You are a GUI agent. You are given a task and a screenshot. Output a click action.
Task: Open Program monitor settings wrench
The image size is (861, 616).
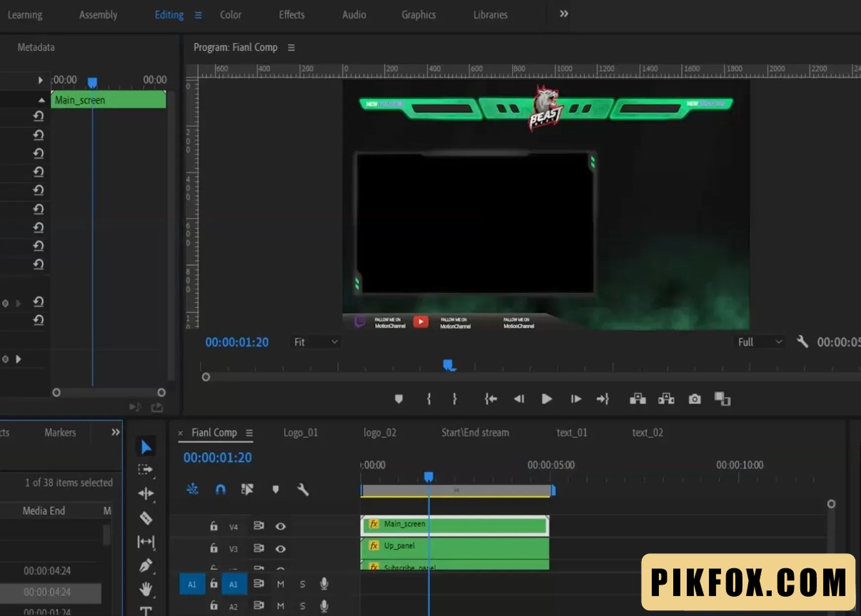coord(802,341)
